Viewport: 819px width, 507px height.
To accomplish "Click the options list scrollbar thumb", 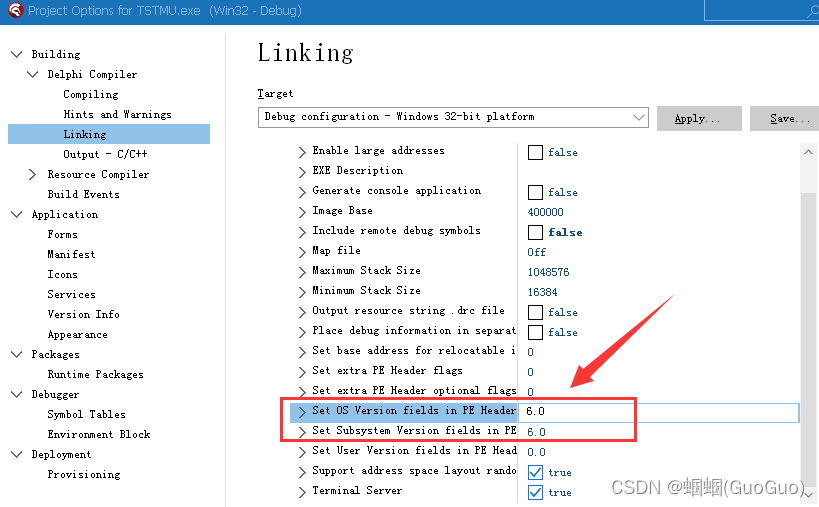I will coord(809,339).
